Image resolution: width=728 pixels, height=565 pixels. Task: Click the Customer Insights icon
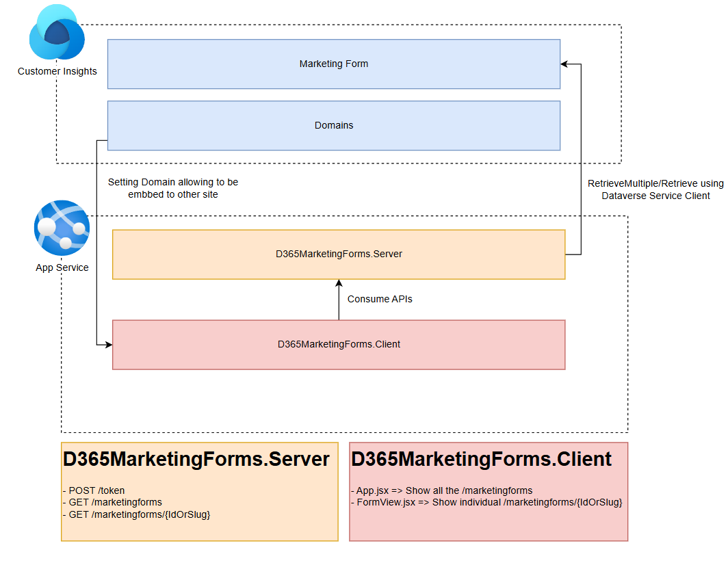coord(57,32)
